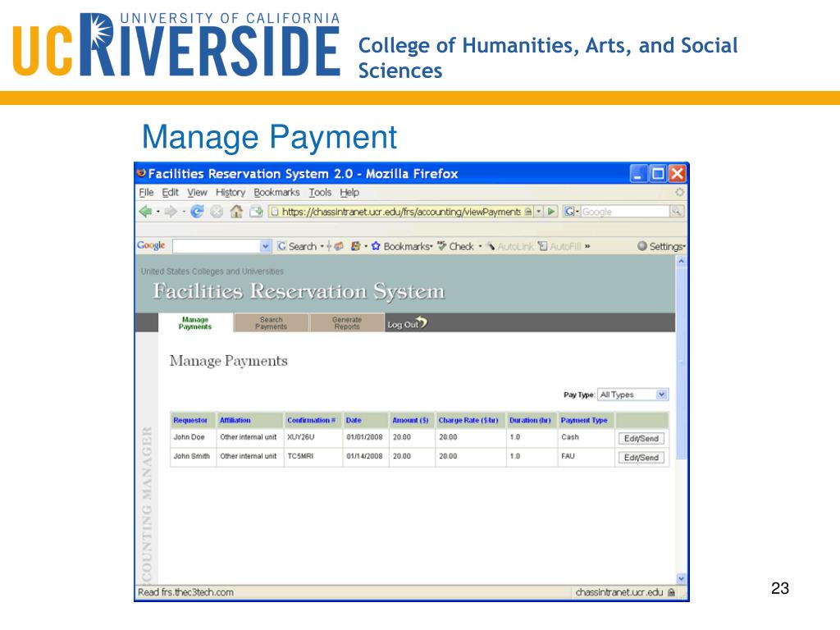Image resolution: width=840 pixels, height=630 pixels.
Task: Click the page vertical scrollbar thumb
Action: coord(681,363)
